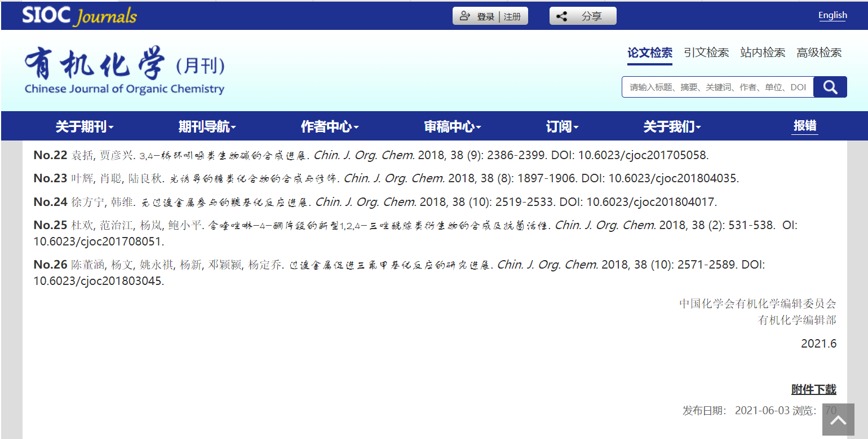Click the share icon button 分享
This screenshot has height=439, width=868.
pyautogui.click(x=583, y=16)
